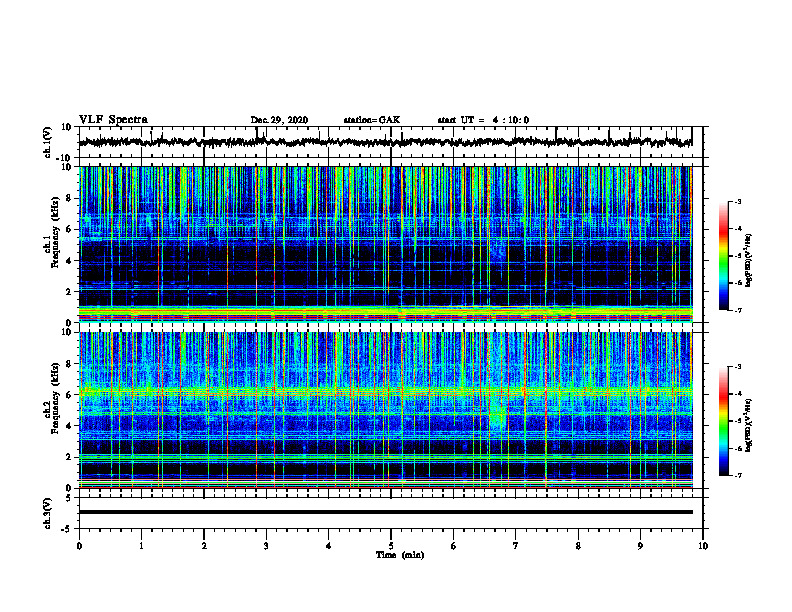Click the 'ch.1(V)' waveform axis label
This screenshot has height=612, width=792.
[47, 142]
